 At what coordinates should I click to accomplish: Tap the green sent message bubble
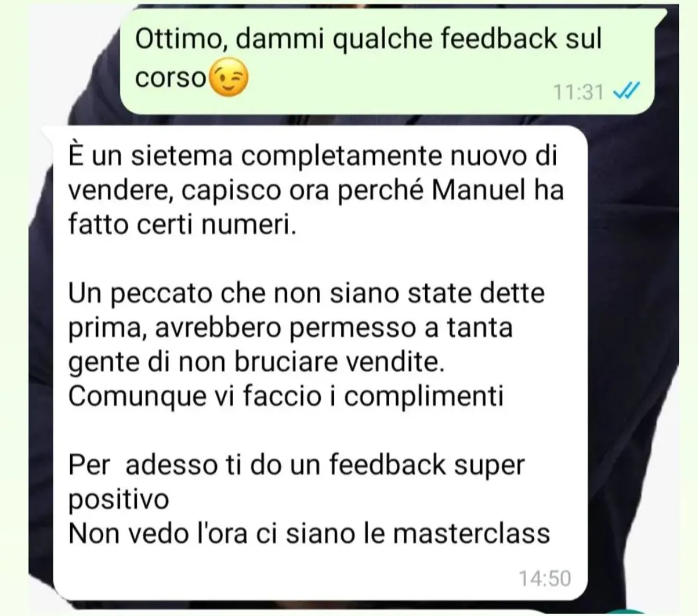387,61
